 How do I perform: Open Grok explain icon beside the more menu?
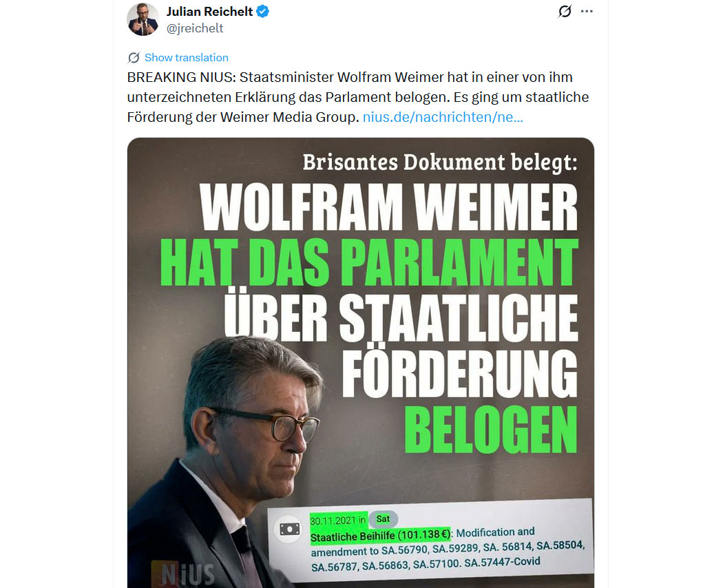coord(565,11)
